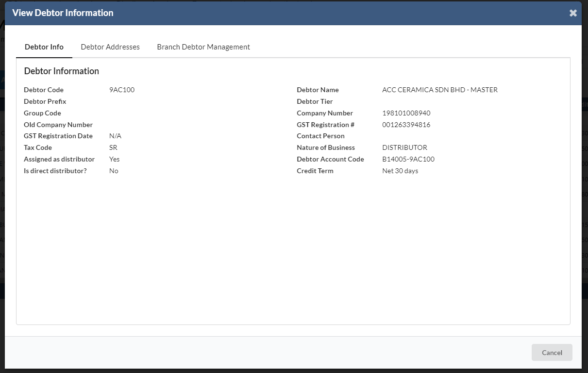Click the Debtor Prefix label
588x373 pixels.
tap(45, 101)
